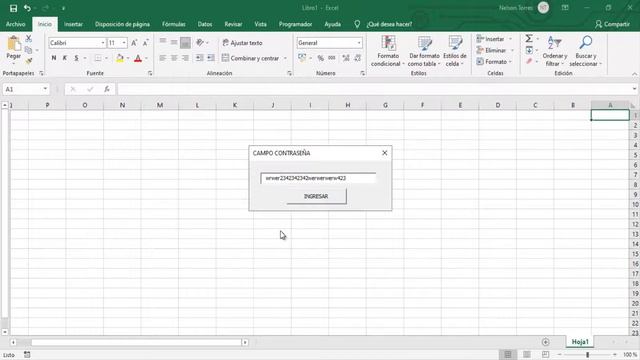Screen dimensions: 640x360
Task: Copy format with the paintbrush icon
Action: pyautogui.click(x=29, y=61)
